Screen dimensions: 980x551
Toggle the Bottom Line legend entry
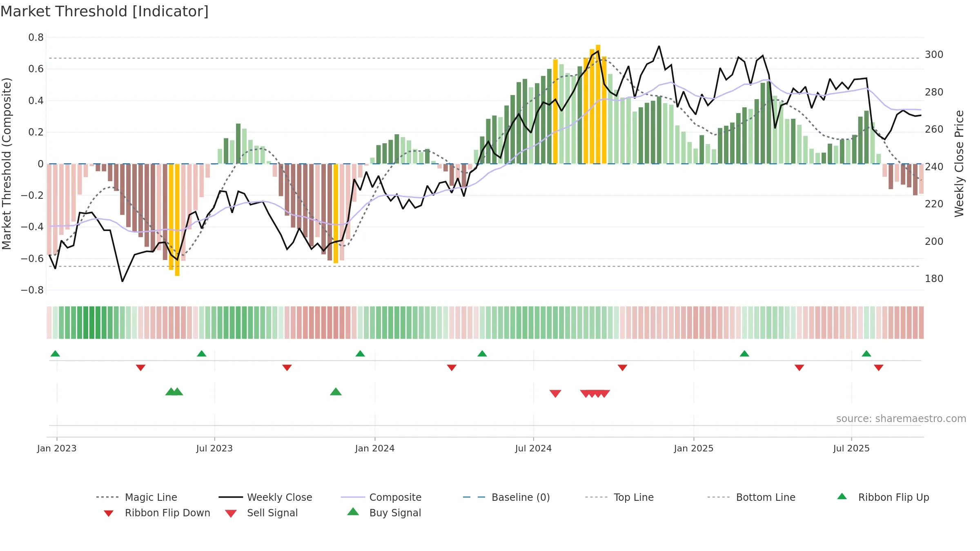click(751, 497)
